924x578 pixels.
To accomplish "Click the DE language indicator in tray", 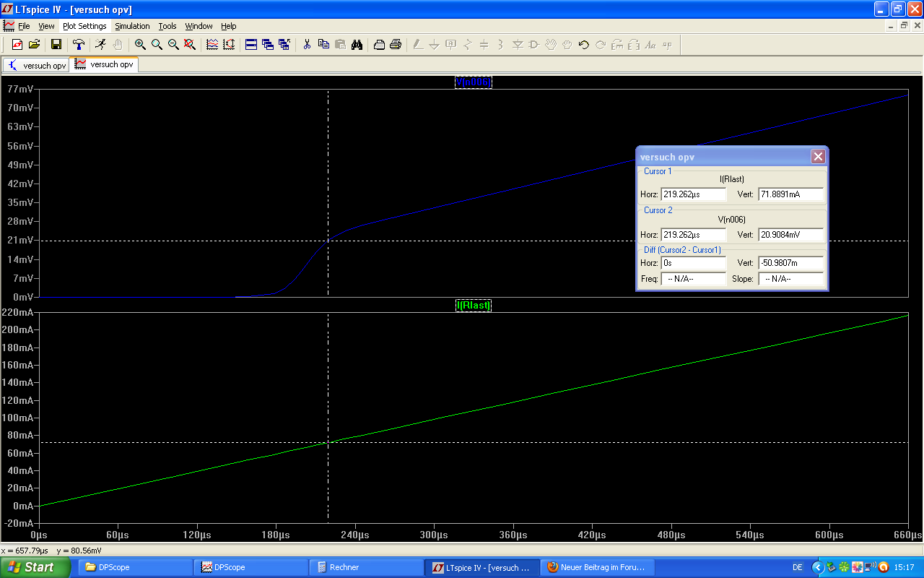I will tap(797, 567).
